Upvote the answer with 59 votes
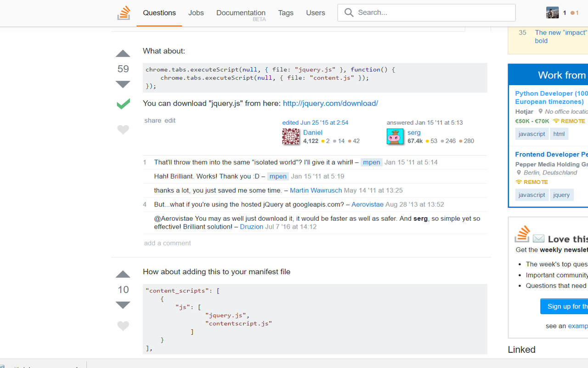 pyautogui.click(x=123, y=53)
